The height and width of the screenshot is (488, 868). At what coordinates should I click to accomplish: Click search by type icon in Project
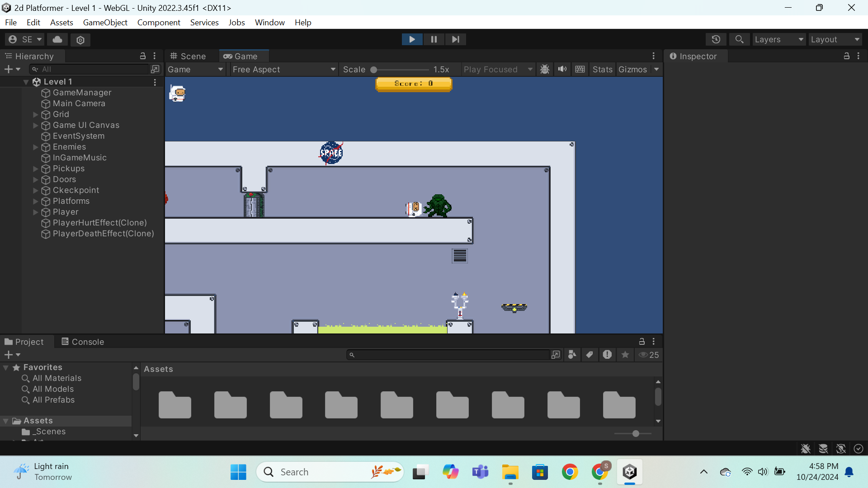coord(572,355)
